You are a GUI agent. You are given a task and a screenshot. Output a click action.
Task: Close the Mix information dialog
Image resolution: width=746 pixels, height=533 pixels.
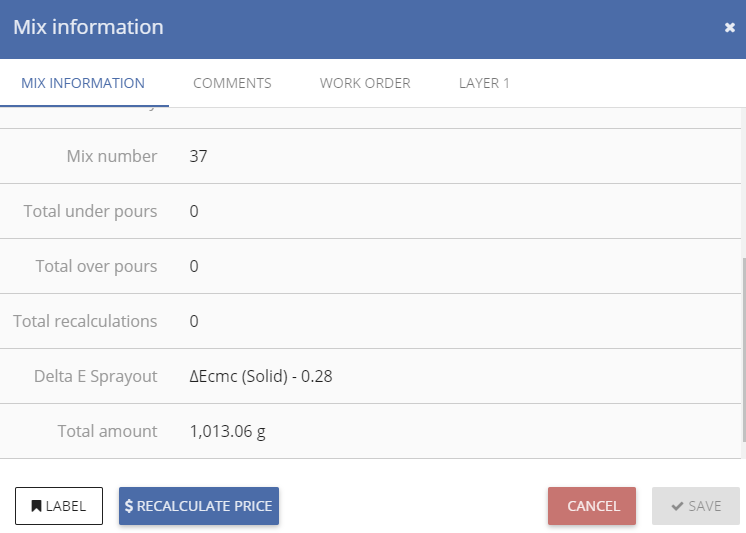(x=730, y=28)
